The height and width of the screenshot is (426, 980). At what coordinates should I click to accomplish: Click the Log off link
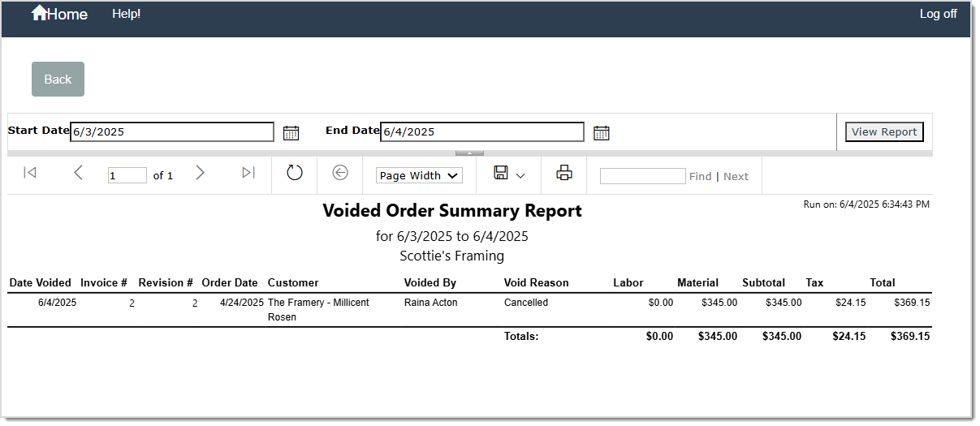[938, 14]
